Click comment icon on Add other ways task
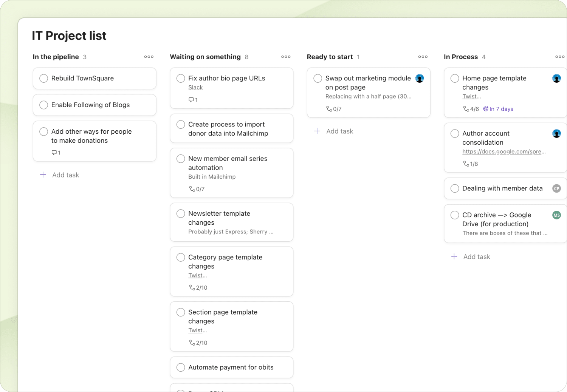The height and width of the screenshot is (392, 567). point(54,153)
